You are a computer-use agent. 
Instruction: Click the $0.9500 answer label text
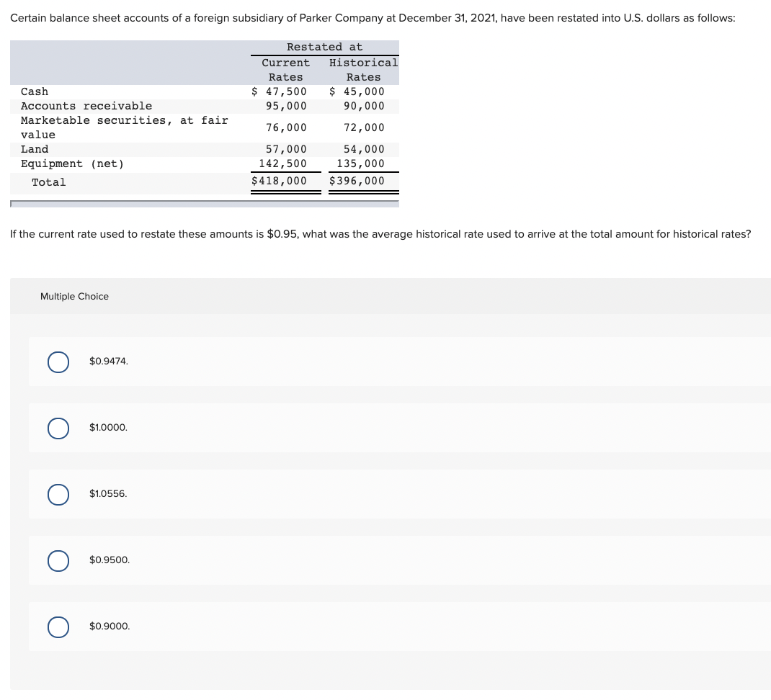109,560
